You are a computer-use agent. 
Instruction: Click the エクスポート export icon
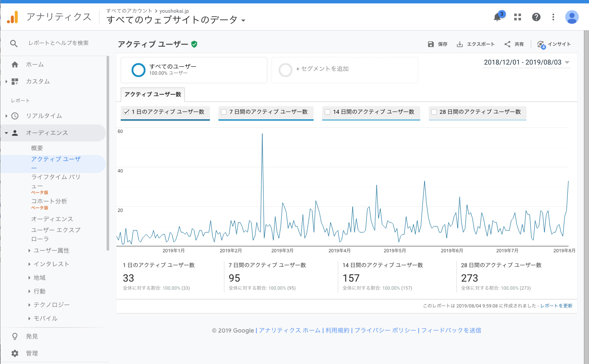460,44
